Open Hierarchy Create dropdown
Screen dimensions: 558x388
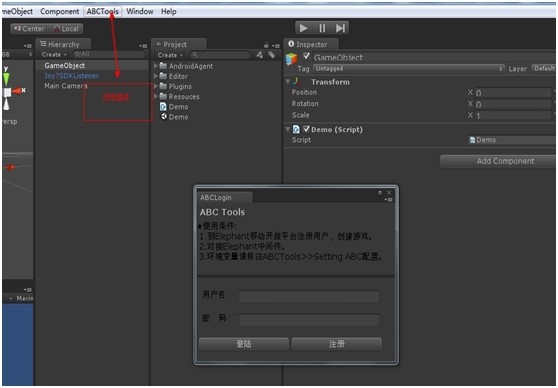54,55
